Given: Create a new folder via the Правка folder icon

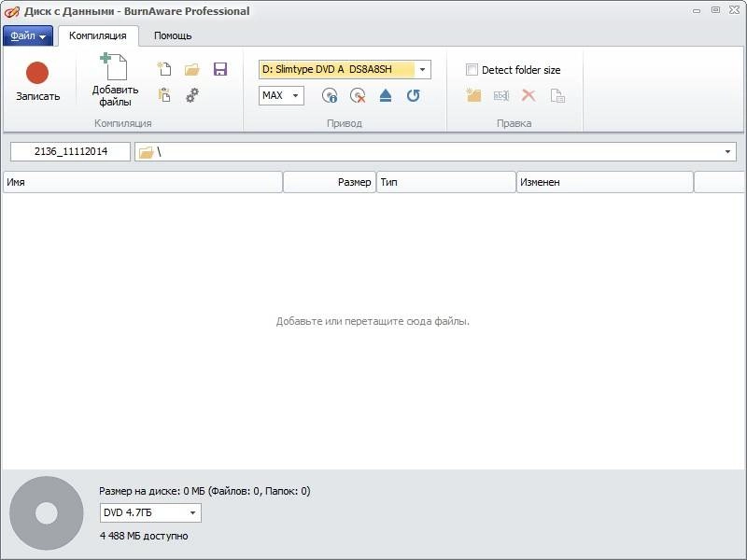Looking at the screenshot, I should point(473,96).
